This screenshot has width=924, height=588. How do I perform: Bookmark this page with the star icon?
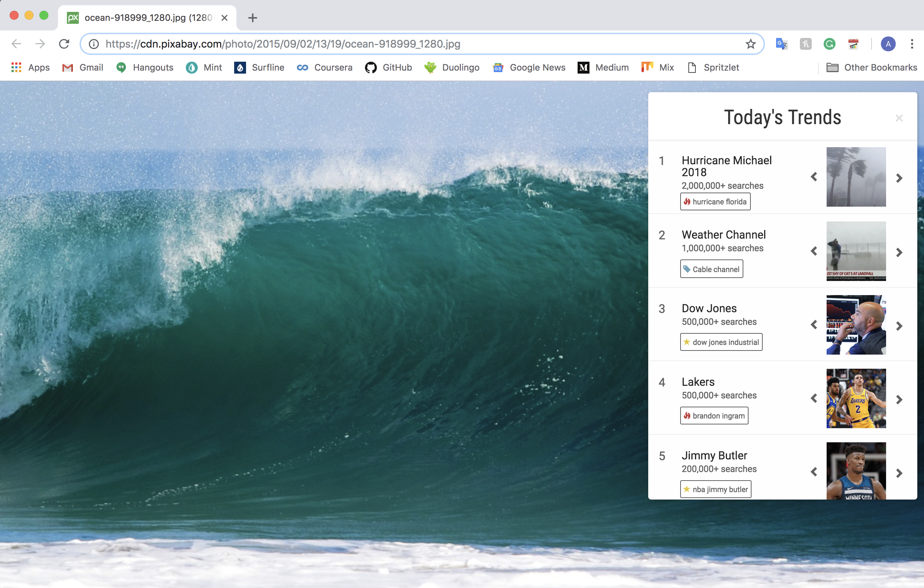coord(750,44)
